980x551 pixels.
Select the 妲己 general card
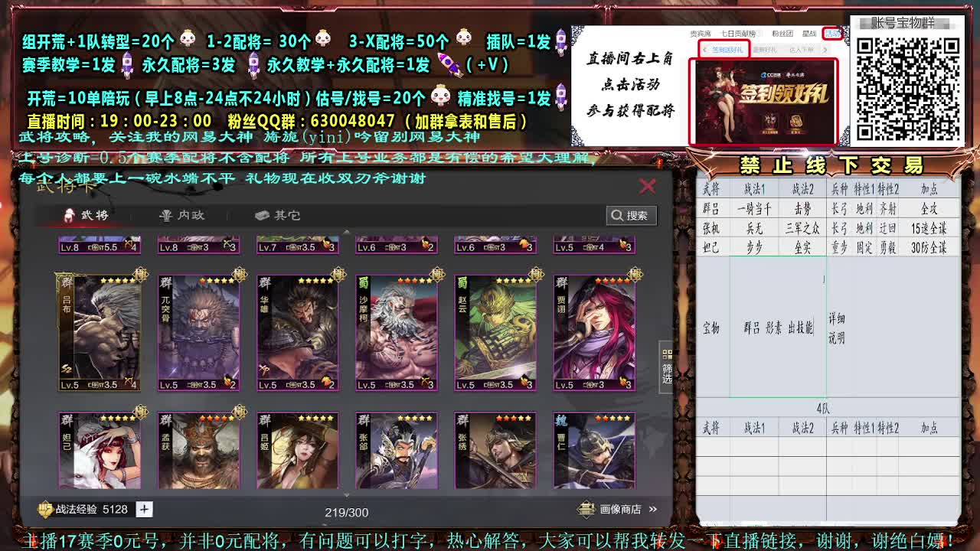100,450
